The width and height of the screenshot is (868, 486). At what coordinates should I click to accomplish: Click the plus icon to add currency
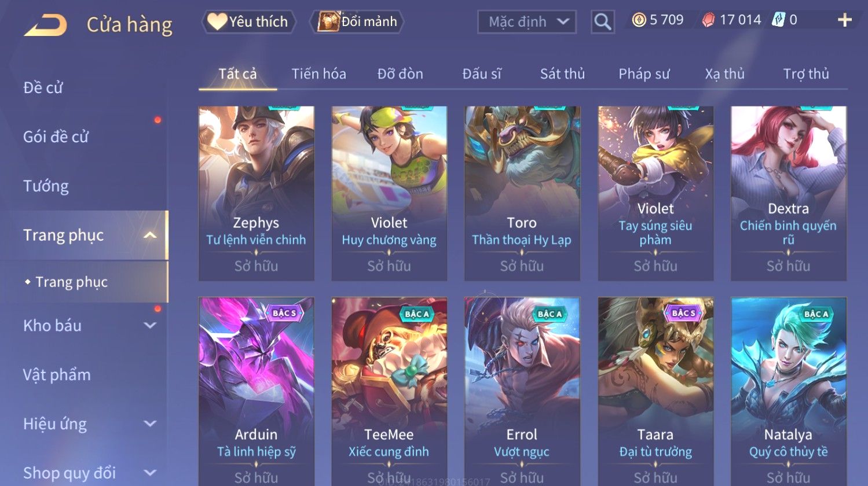point(844,20)
